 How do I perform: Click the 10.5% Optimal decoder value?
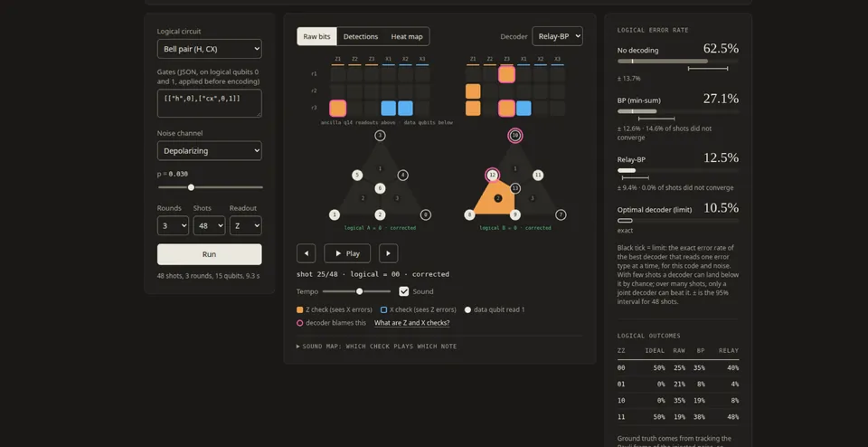pos(721,208)
